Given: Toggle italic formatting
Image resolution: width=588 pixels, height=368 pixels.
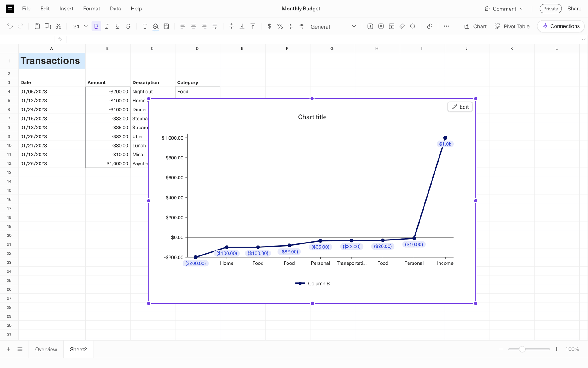Looking at the screenshot, I should pos(107,26).
